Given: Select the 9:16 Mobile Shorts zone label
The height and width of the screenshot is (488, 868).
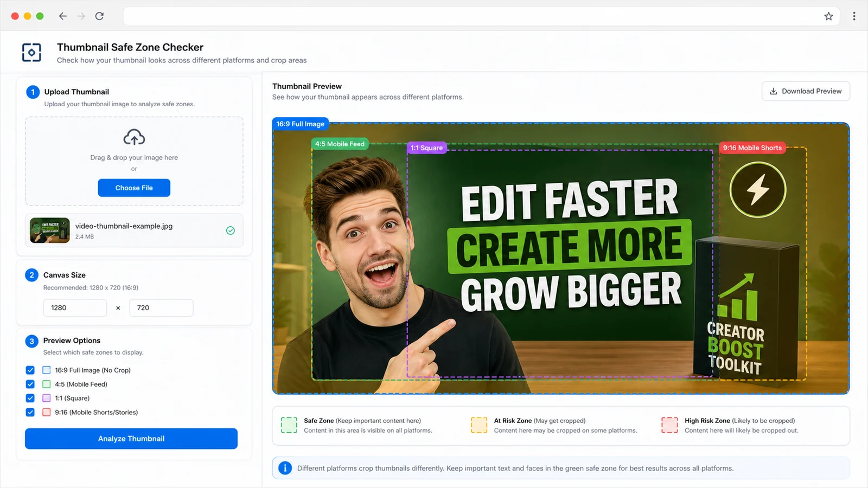Looking at the screenshot, I should [x=752, y=147].
